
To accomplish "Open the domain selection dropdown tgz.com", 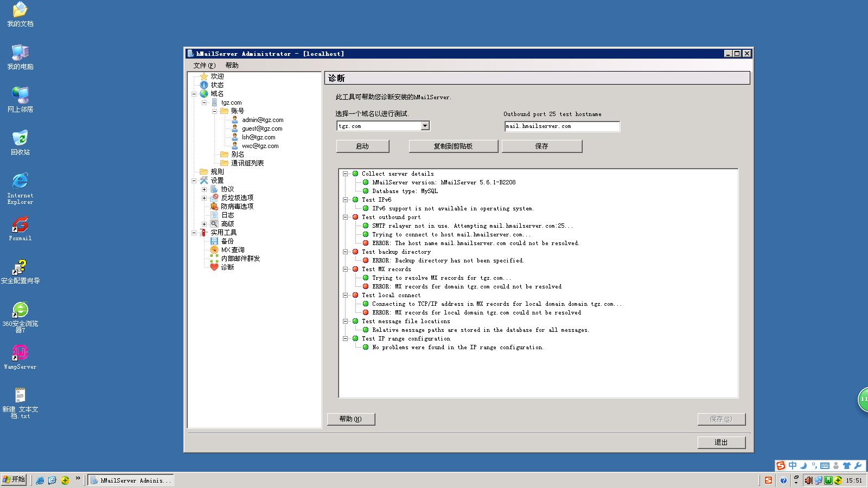I will [x=425, y=126].
